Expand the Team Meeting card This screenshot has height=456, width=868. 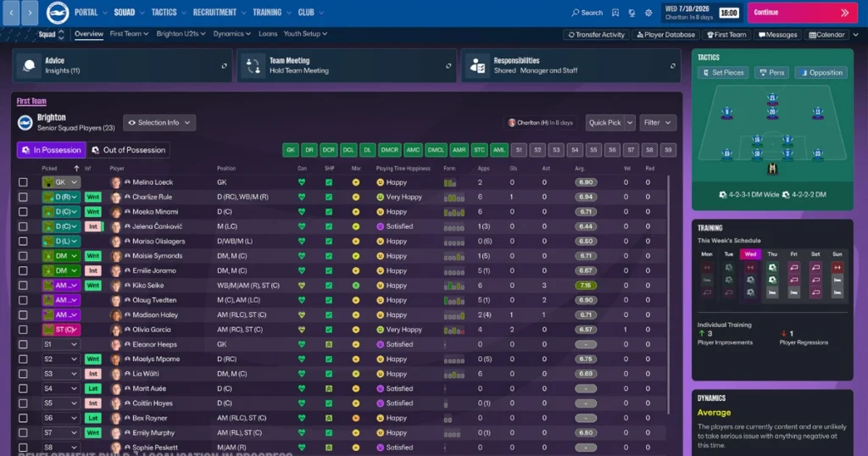coord(448,66)
